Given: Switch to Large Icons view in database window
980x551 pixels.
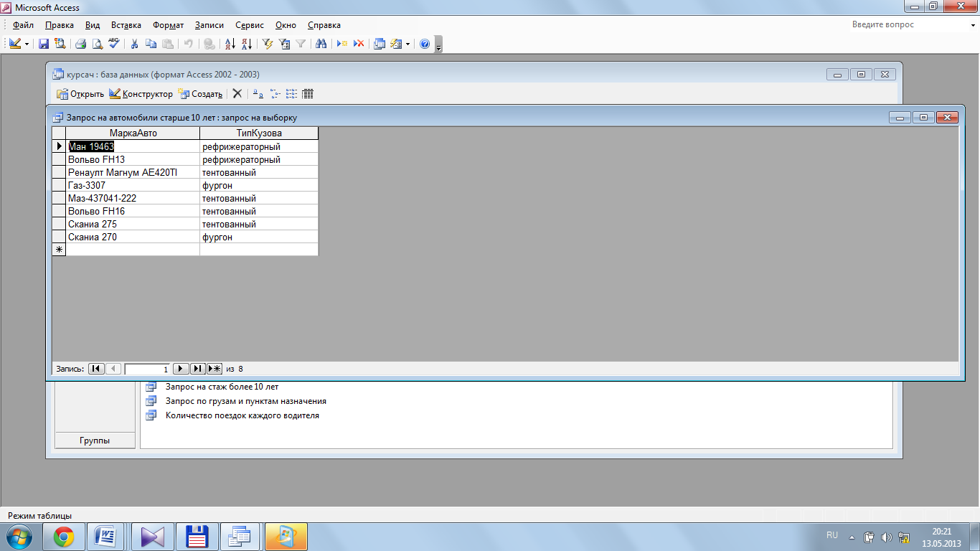Looking at the screenshot, I should tap(258, 94).
